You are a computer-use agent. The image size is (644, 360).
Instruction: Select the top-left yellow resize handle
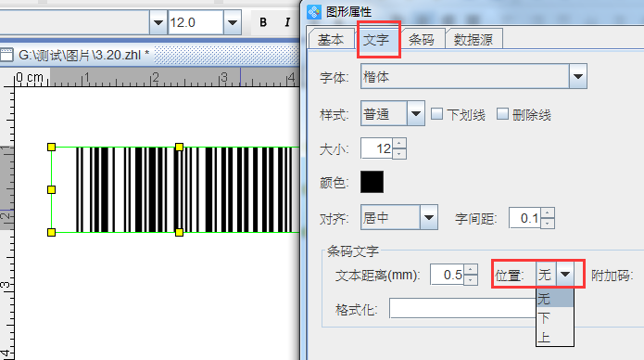(51, 147)
